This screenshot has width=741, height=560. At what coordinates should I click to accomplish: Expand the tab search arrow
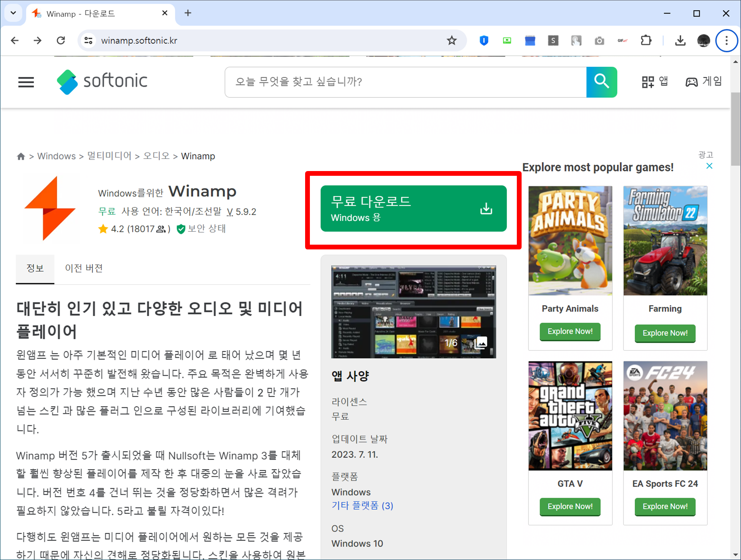point(14,13)
